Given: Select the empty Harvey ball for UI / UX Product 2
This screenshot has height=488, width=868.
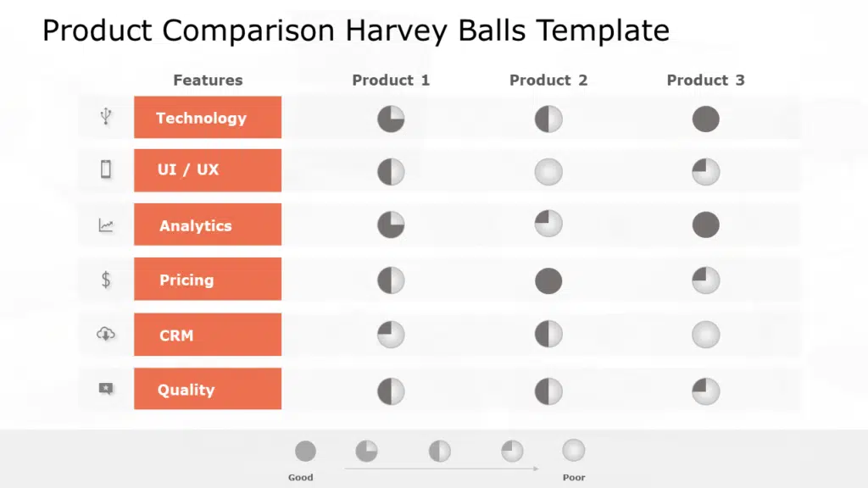Looking at the screenshot, I should 548,172.
